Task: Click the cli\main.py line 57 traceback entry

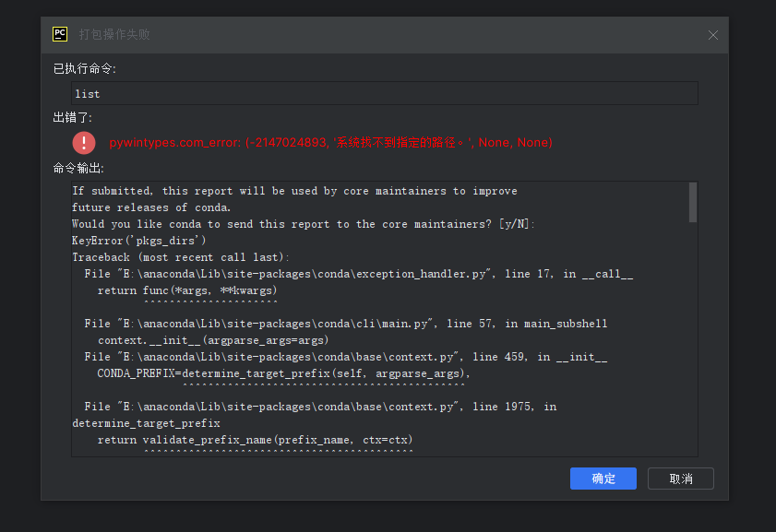Action: click(x=345, y=324)
